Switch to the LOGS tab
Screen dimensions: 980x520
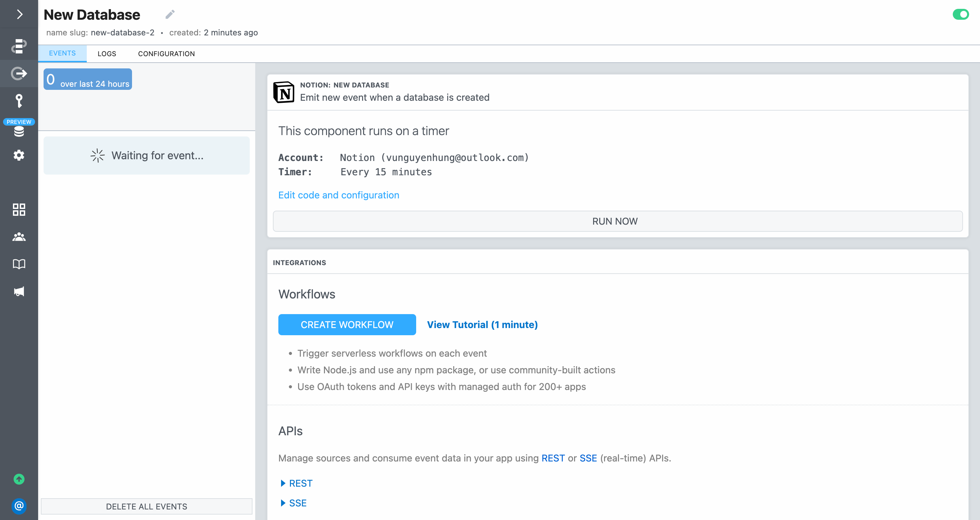[x=107, y=53]
